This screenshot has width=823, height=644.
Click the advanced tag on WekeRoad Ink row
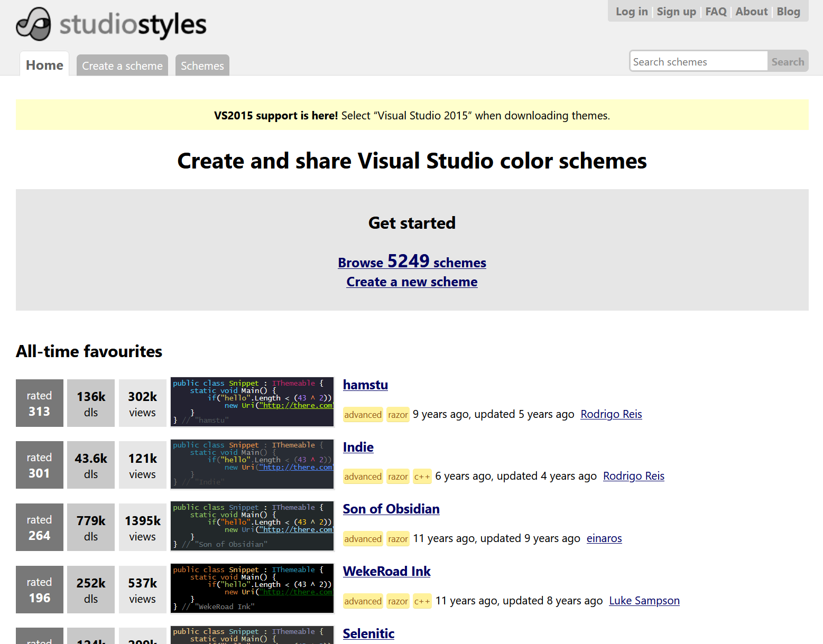363,601
